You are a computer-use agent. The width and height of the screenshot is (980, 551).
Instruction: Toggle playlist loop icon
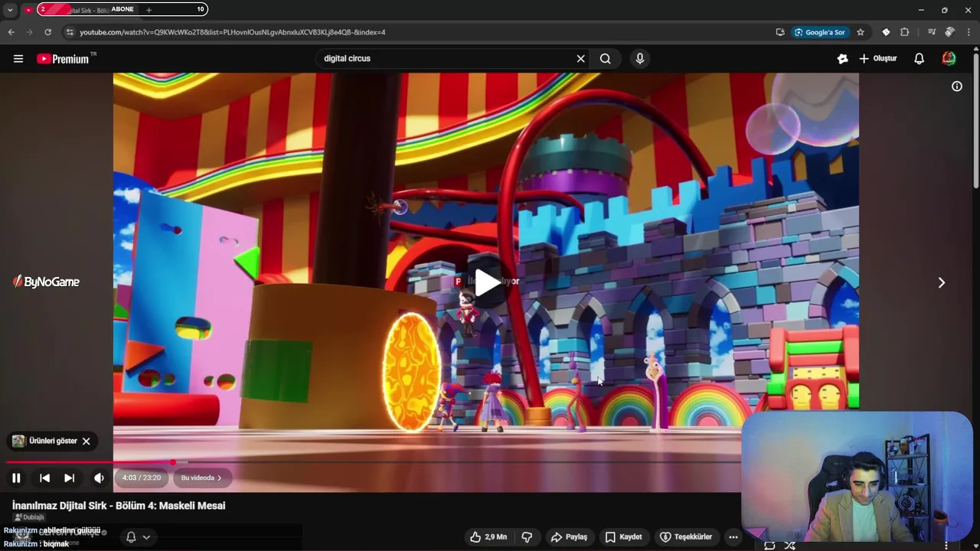[x=769, y=546]
